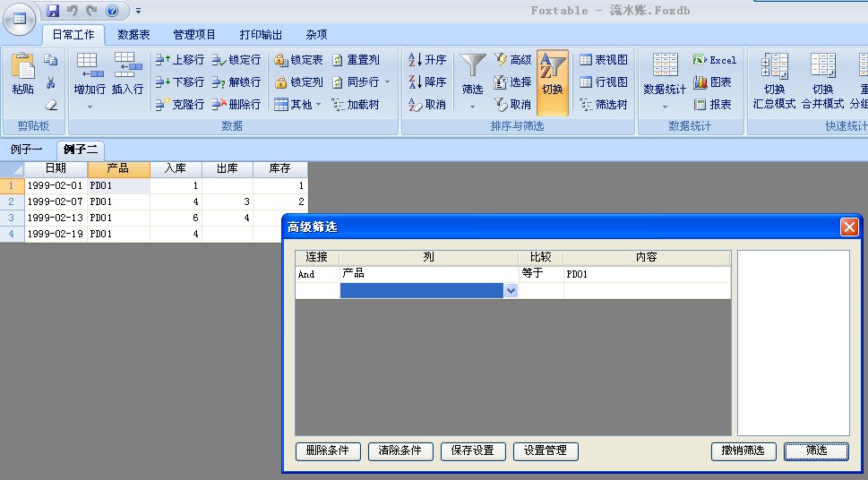Redo the action in the quick toolbar
This screenshot has width=868, height=480.
(x=91, y=11)
